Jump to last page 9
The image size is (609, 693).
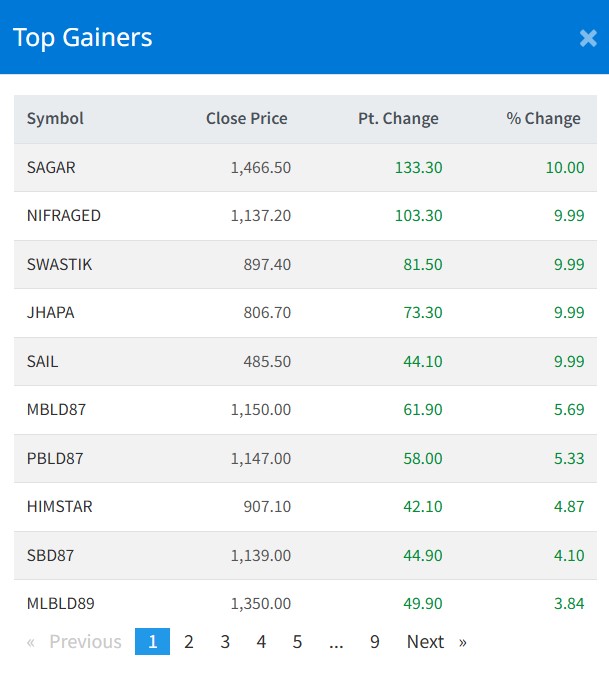coord(374,642)
